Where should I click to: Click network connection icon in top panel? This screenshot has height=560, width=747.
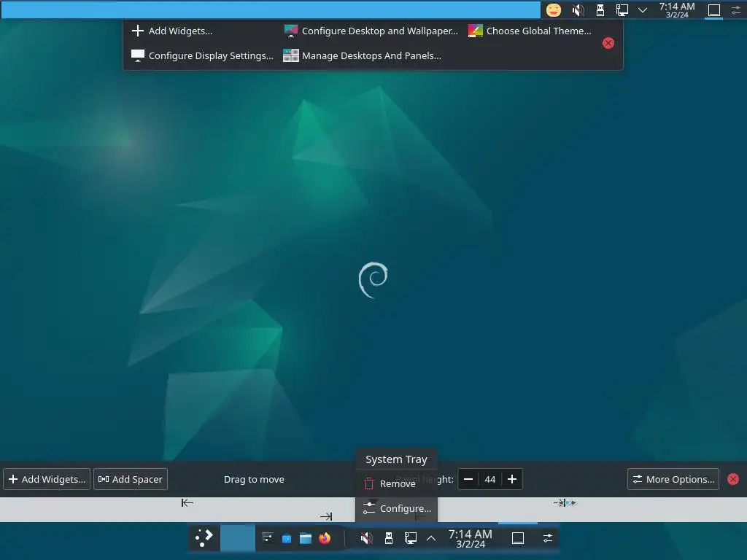[622, 10]
